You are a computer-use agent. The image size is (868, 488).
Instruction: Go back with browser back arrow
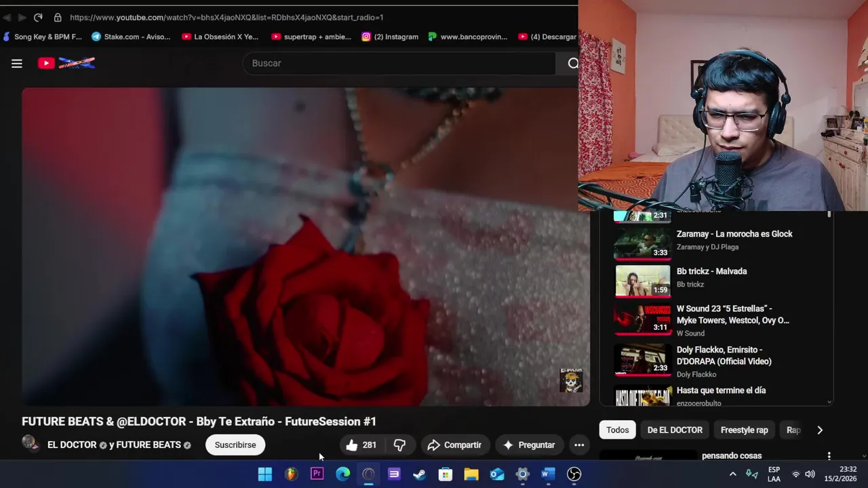tap(7, 17)
